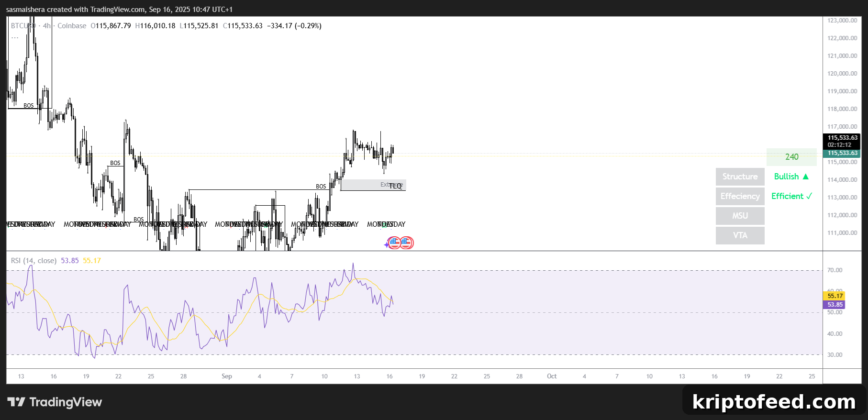This screenshot has height=420, width=868.
Task: Click the green 115,533.63 price line label
Action: [x=843, y=153]
